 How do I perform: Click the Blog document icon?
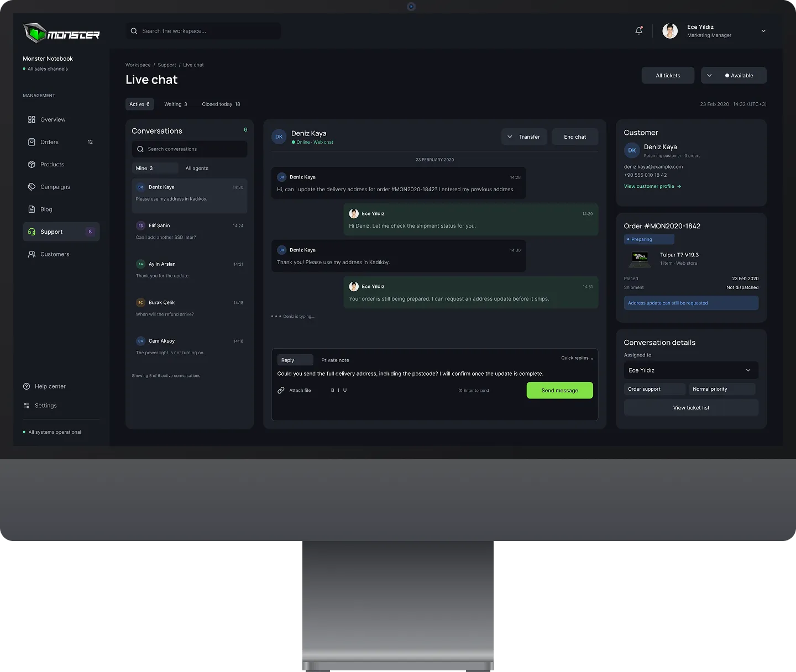click(x=32, y=209)
